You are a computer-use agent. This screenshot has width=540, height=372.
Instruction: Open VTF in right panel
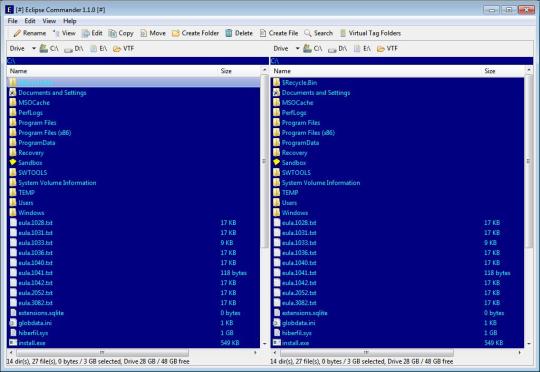[387, 49]
